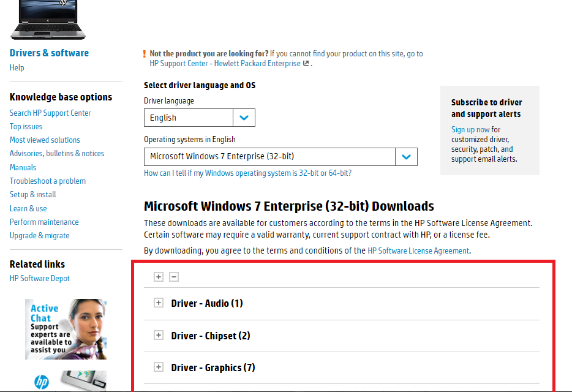
Task: Click the Knowledge base options heading
Action: click(x=61, y=97)
